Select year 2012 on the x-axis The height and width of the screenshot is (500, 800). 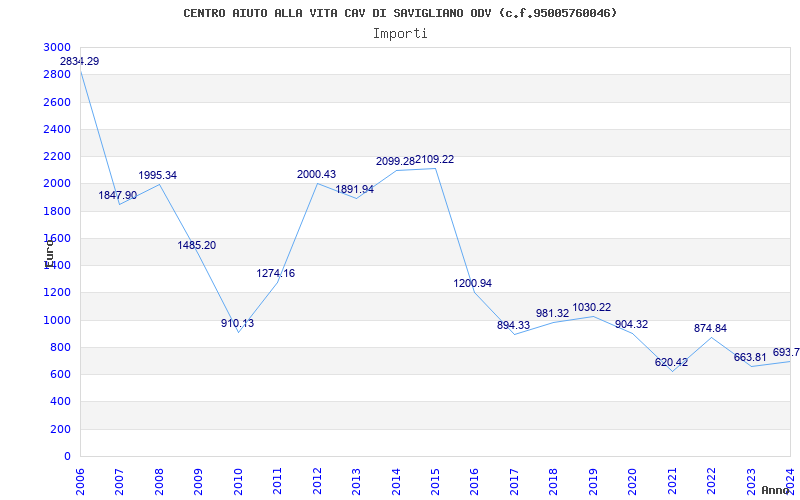(x=317, y=481)
